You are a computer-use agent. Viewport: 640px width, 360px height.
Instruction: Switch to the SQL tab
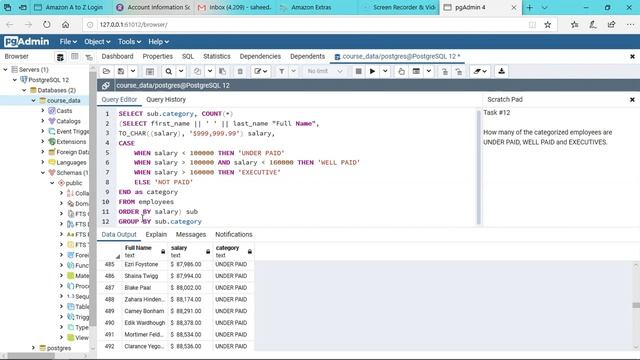[188, 56]
